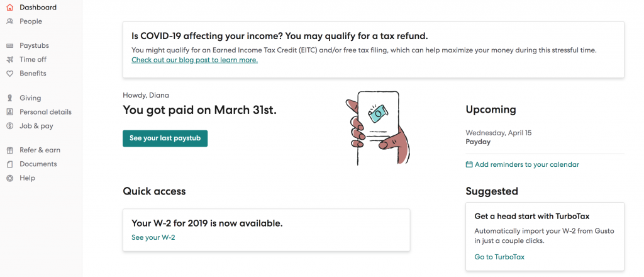This screenshot has width=644, height=277.
Task: Click the phone with money illustration
Action: tap(377, 128)
